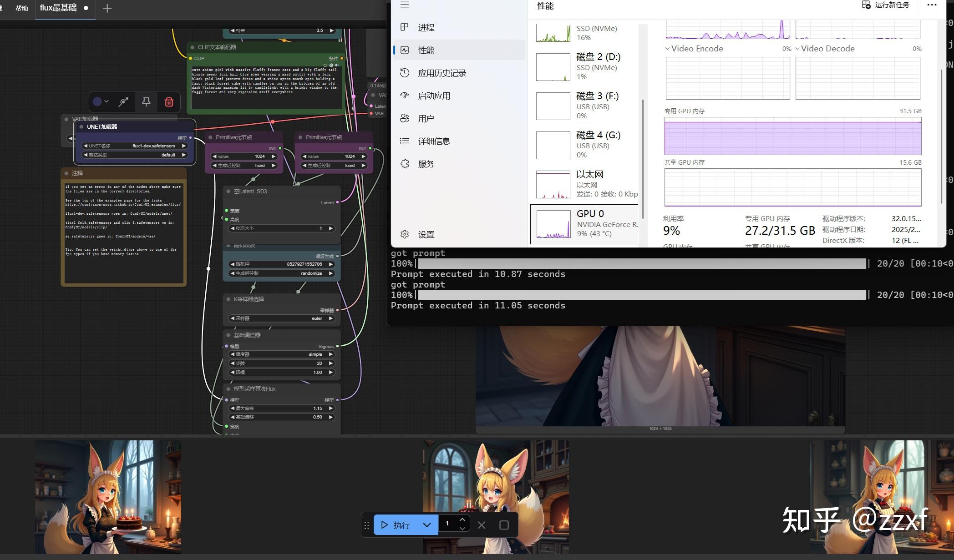Image resolution: width=954 pixels, height=560 pixels.
Task: Click the pin node icon
Action: (146, 102)
